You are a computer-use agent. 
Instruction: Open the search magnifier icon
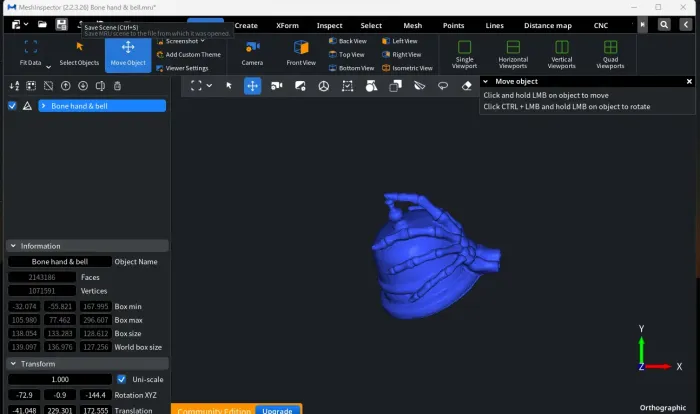pyautogui.click(x=664, y=25)
